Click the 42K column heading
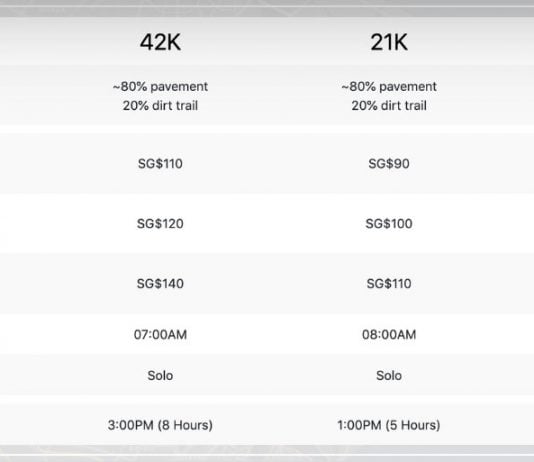Screen dimensions: 534x462 (160, 42)
